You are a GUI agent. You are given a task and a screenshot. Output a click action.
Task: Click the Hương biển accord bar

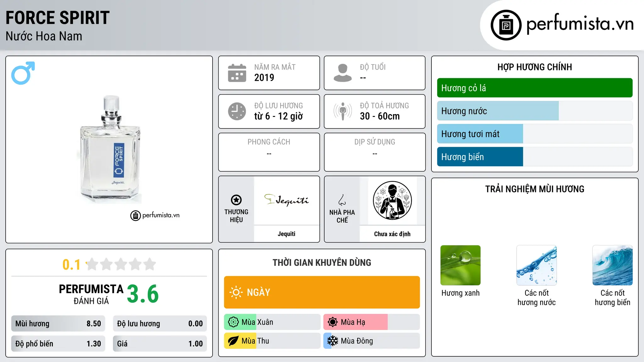[x=535, y=156]
